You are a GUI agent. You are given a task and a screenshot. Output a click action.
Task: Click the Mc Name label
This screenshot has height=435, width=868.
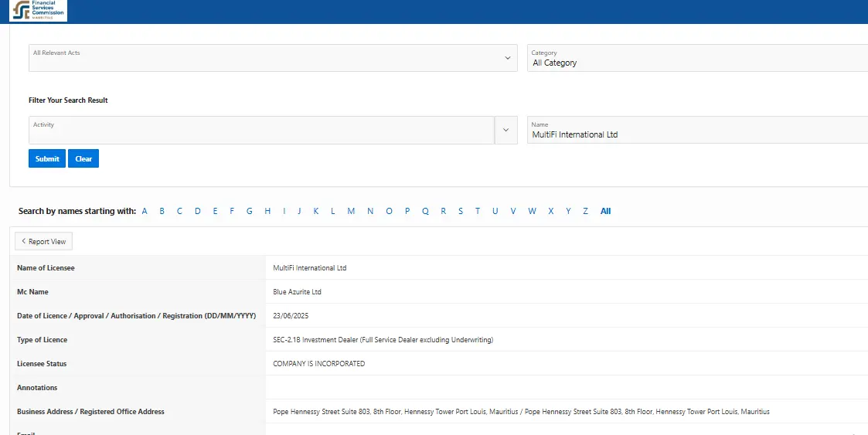pyautogui.click(x=32, y=291)
